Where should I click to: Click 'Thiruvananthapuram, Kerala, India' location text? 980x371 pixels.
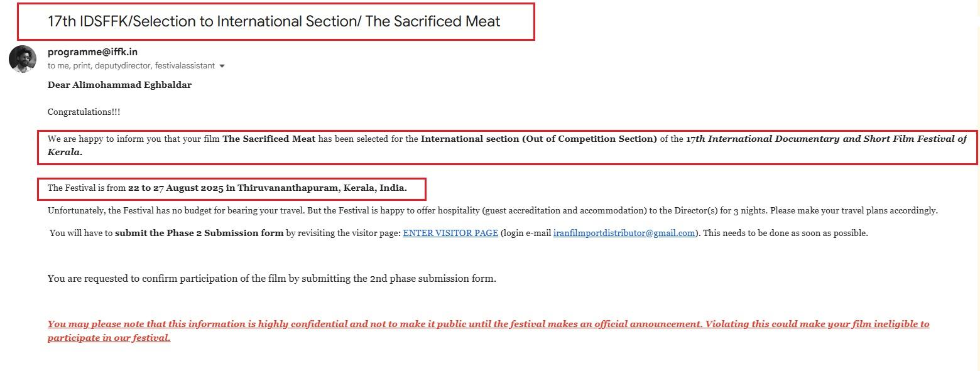(x=322, y=188)
